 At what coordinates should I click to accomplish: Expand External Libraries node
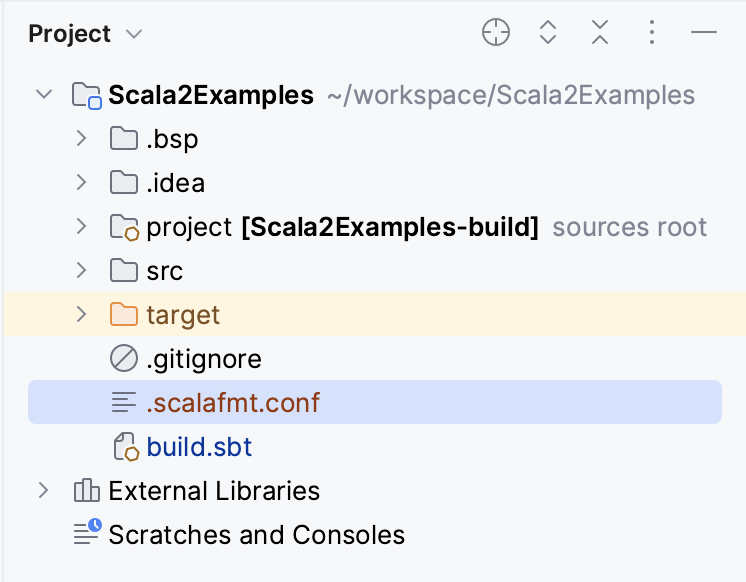[x=43, y=491]
